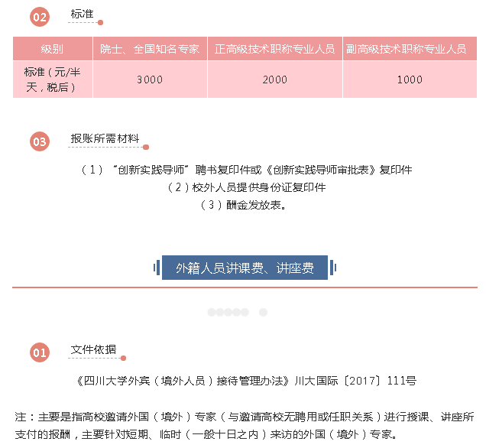Viewport: 486px width, 448px height.
Task: Click the 正高级技术职称专业人员 header cell
Action: coord(275,49)
